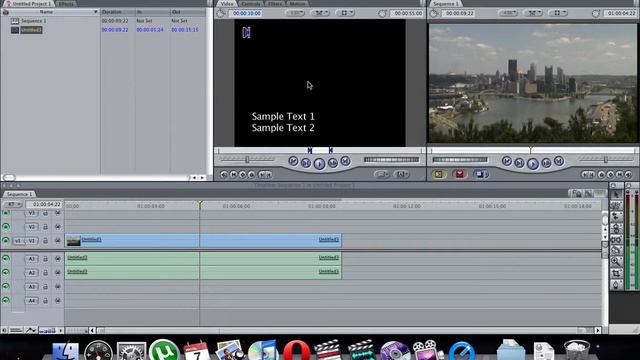
Task: Mute audio track A1
Action: pos(6,258)
